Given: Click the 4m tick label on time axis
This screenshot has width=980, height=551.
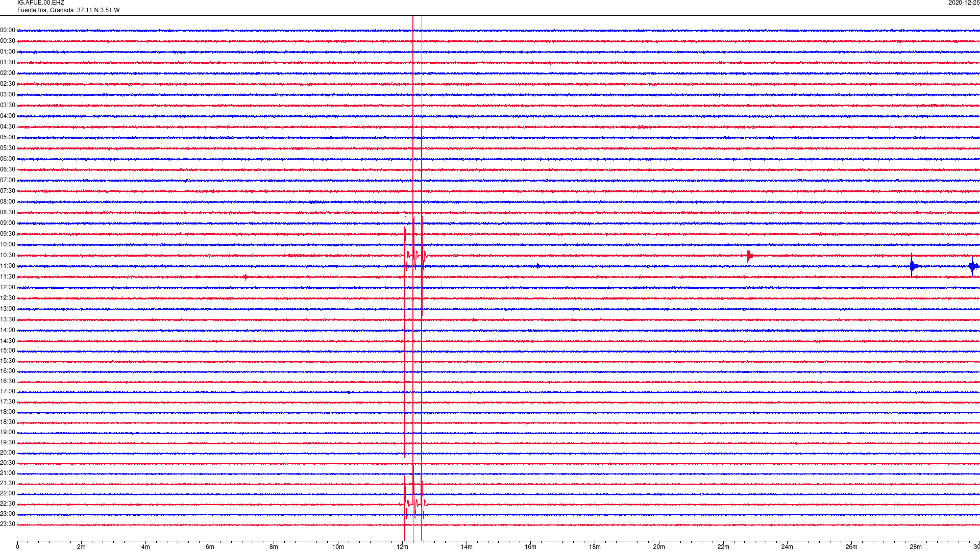Looking at the screenshot, I should (145, 547).
